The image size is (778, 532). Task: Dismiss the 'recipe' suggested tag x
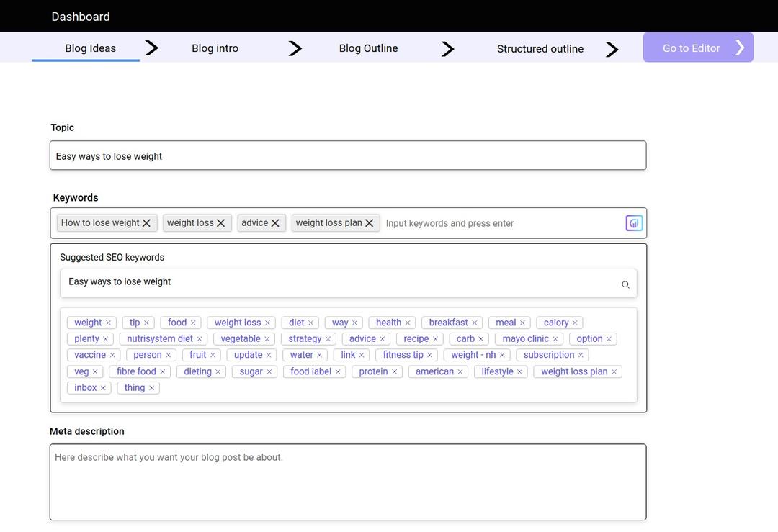tap(434, 339)
